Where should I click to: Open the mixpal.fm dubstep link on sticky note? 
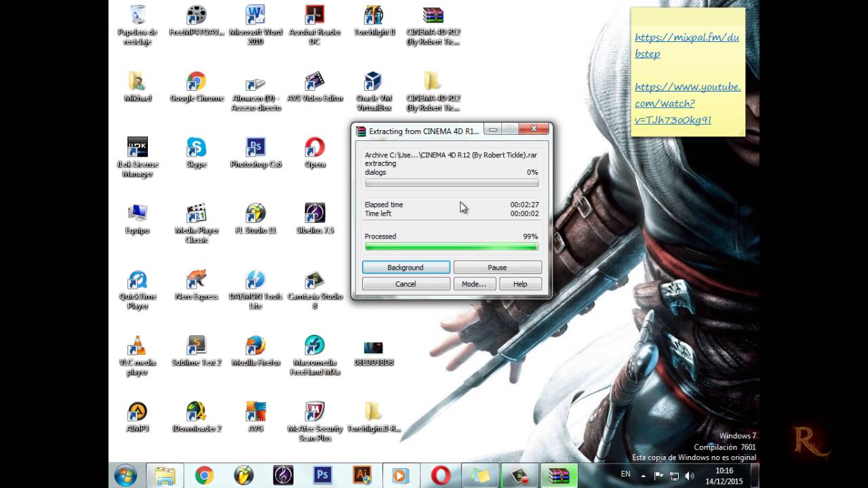[x=686, y=45]
